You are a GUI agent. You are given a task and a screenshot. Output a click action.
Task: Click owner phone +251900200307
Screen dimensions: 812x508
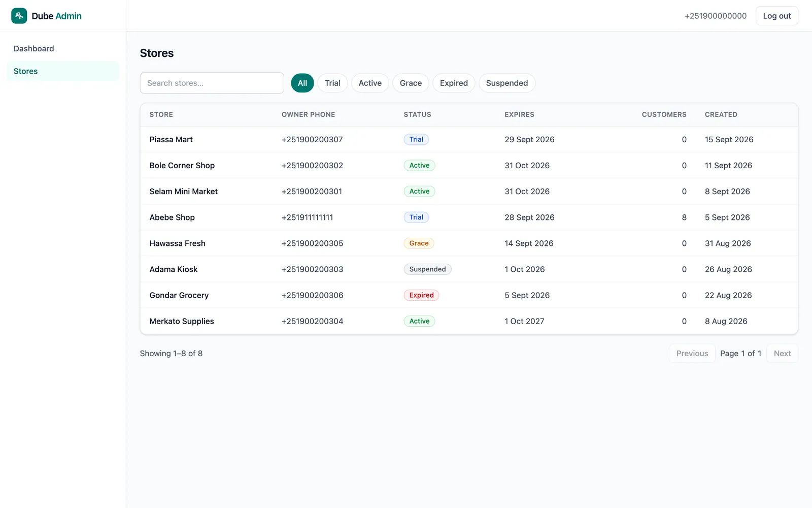312,139
